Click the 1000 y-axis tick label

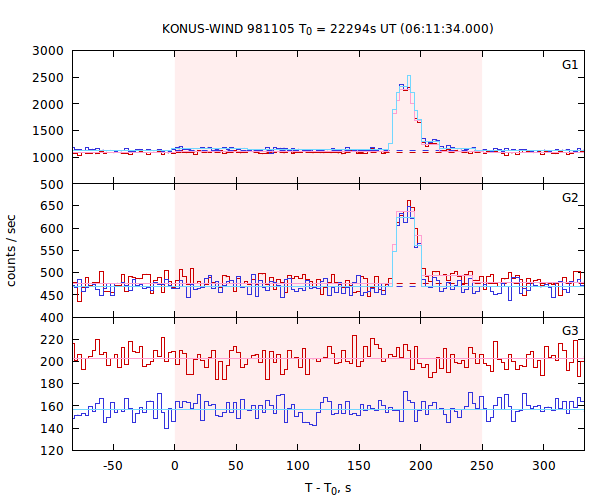point(48,158)
